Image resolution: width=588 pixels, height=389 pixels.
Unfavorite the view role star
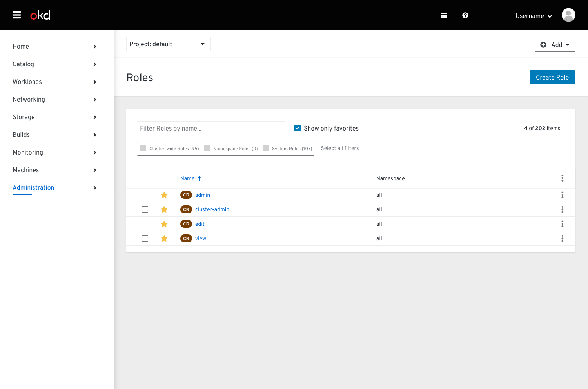[164, 238]
